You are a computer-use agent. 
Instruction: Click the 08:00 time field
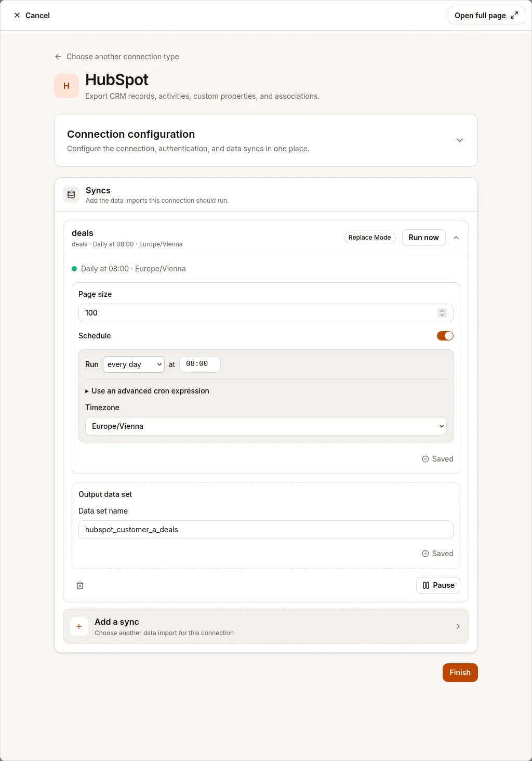coord(200,364)
